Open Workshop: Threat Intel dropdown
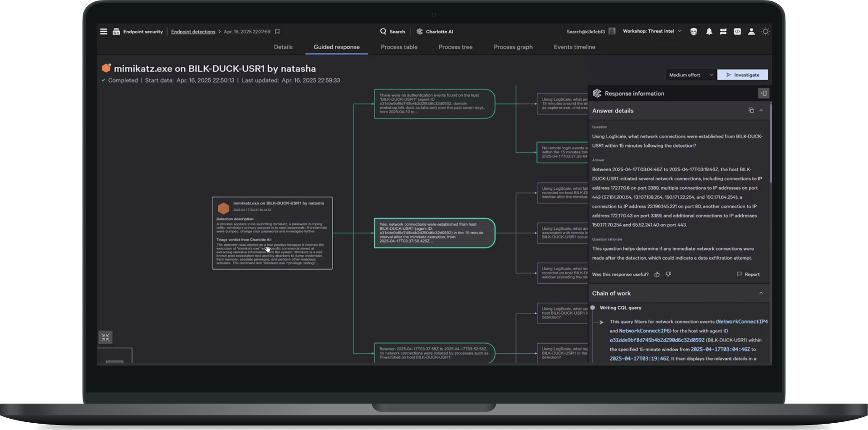Image resolution: width=868 pixels, height=430 pixels. pos(652,31)
